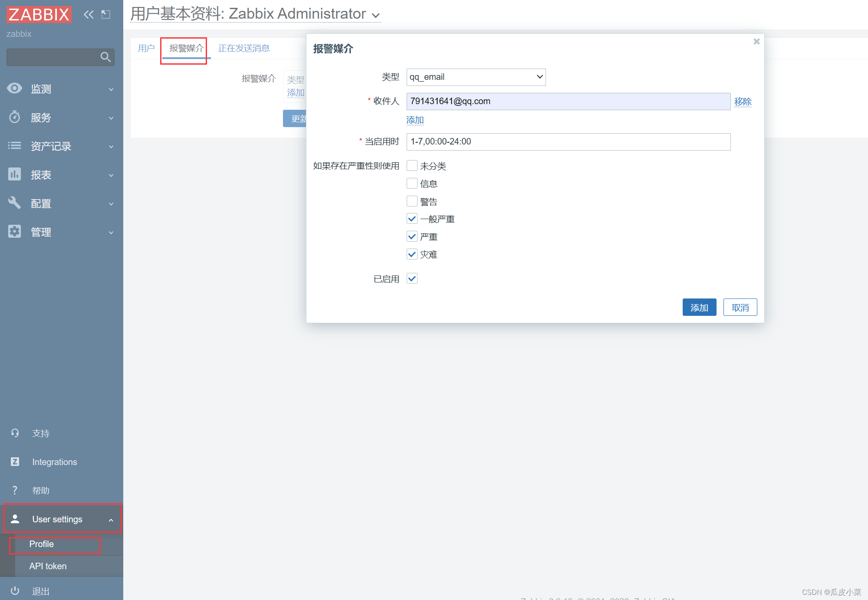Expand the 服务 menu chevron
Screen dimensions: 868x600
[111, 118]
